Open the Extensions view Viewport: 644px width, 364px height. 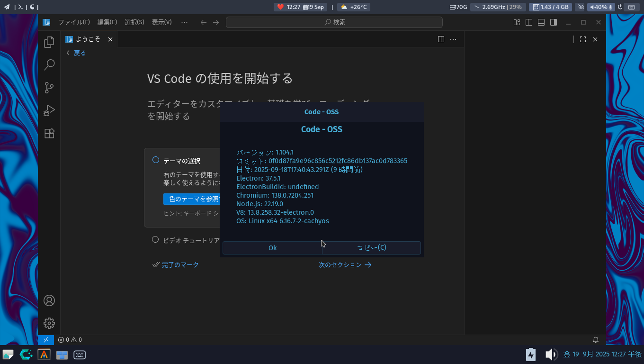click(49, 133)
